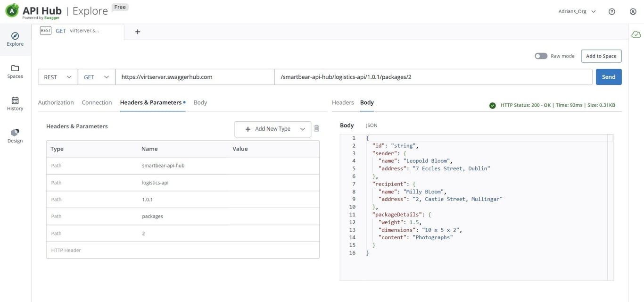
Task: Click the request path input field
Action: [x=433, y=77]
